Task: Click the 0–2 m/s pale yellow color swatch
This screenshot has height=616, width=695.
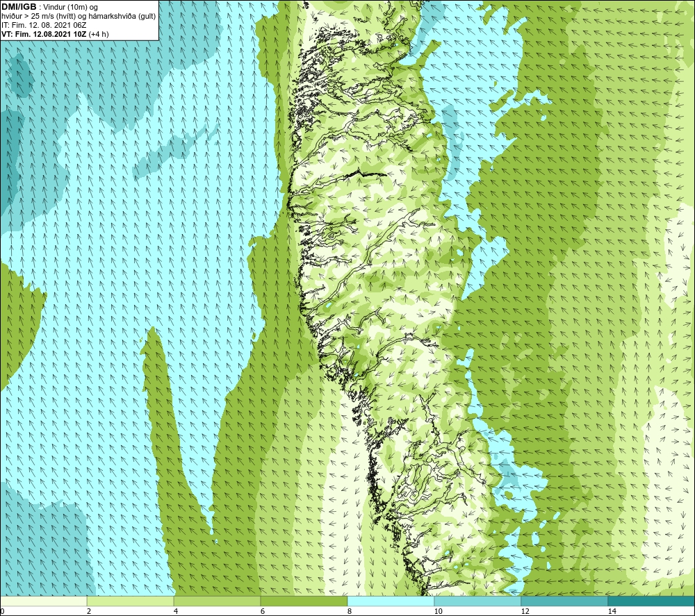Action: point(43,601)
